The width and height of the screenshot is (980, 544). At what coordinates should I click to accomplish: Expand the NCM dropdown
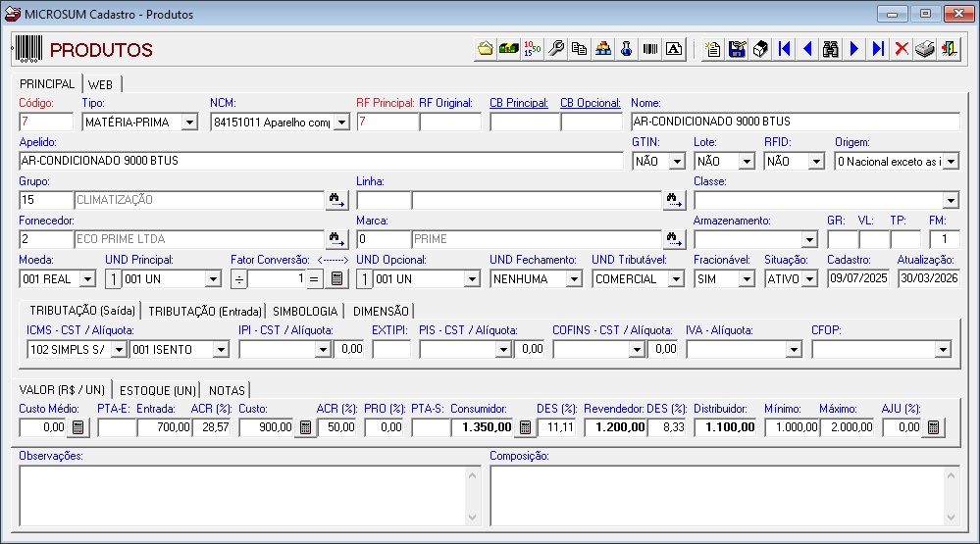coord(341,122)
